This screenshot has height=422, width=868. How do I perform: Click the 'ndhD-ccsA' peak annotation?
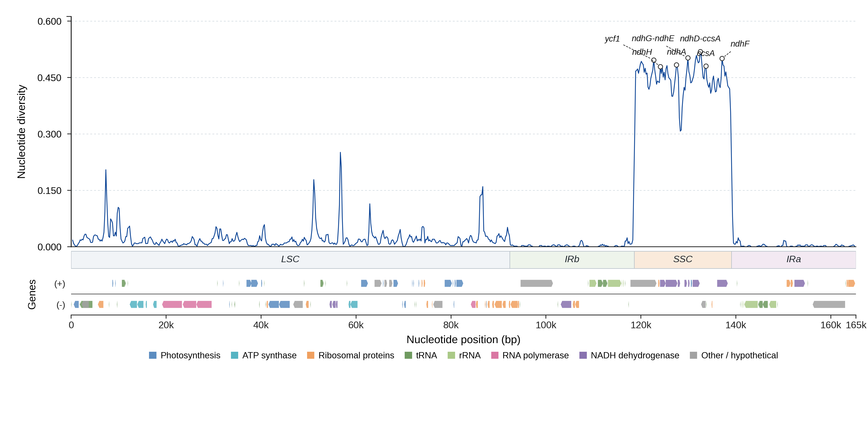pos(700,39)
